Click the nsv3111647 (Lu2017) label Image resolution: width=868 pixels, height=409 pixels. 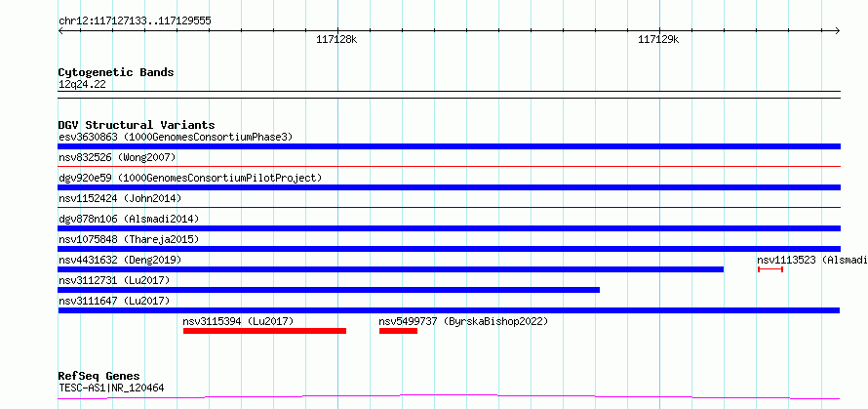coord(114,301)
